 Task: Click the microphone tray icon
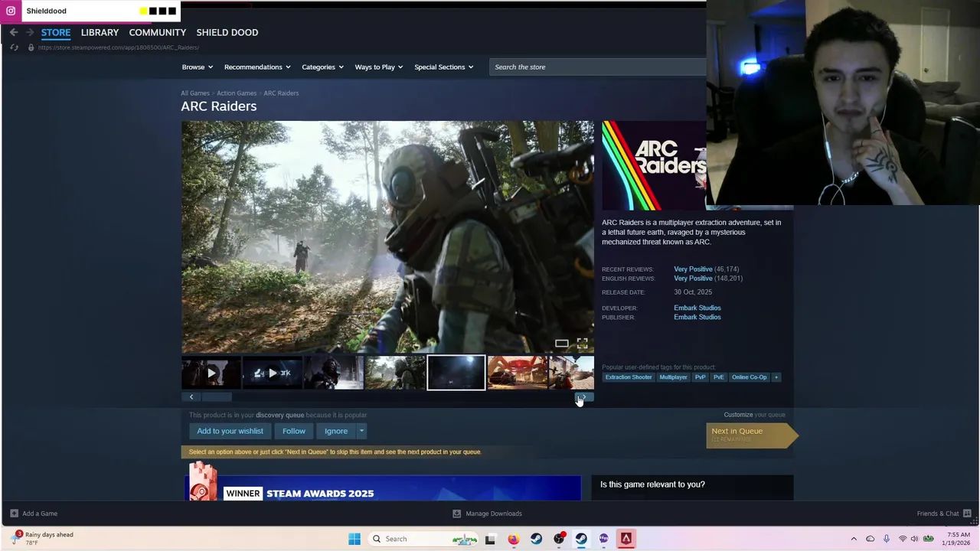pos(887,539)
